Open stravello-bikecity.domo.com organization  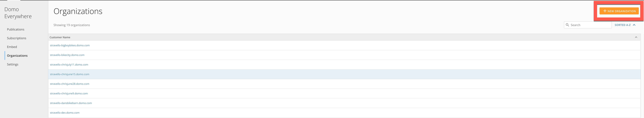pos(67,55)
